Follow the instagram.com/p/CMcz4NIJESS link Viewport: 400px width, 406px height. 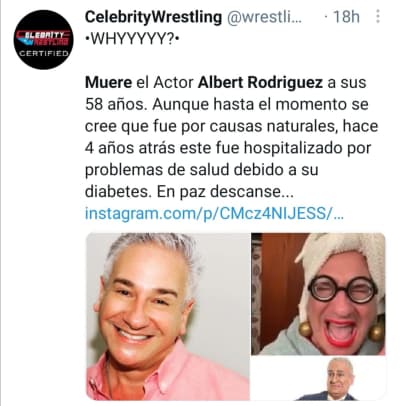(x=209, y=213)
